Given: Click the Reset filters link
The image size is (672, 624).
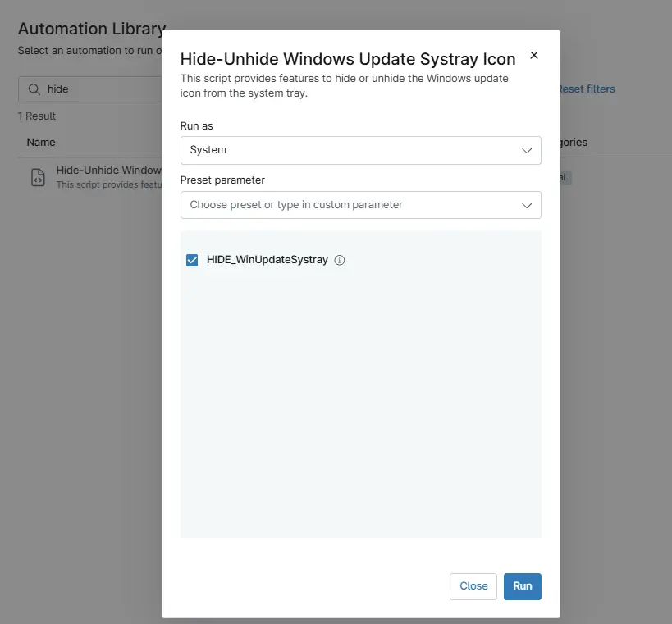Looking at the screenshot, I should pyautogui.click(x=587, y=89).
